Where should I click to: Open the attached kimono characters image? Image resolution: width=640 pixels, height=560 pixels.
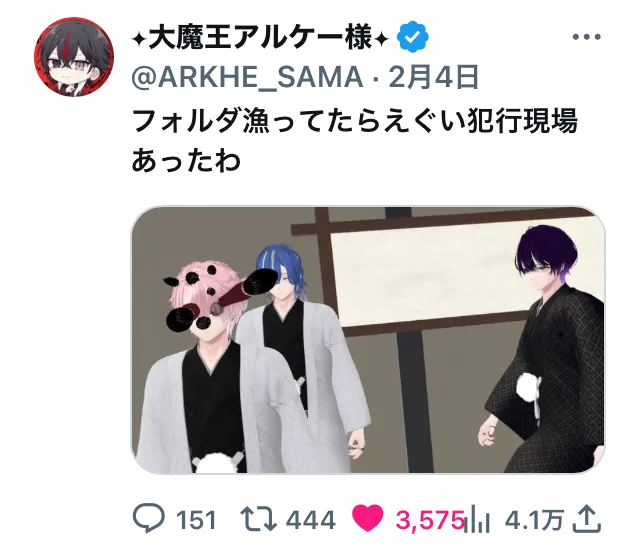click(368, 340)
